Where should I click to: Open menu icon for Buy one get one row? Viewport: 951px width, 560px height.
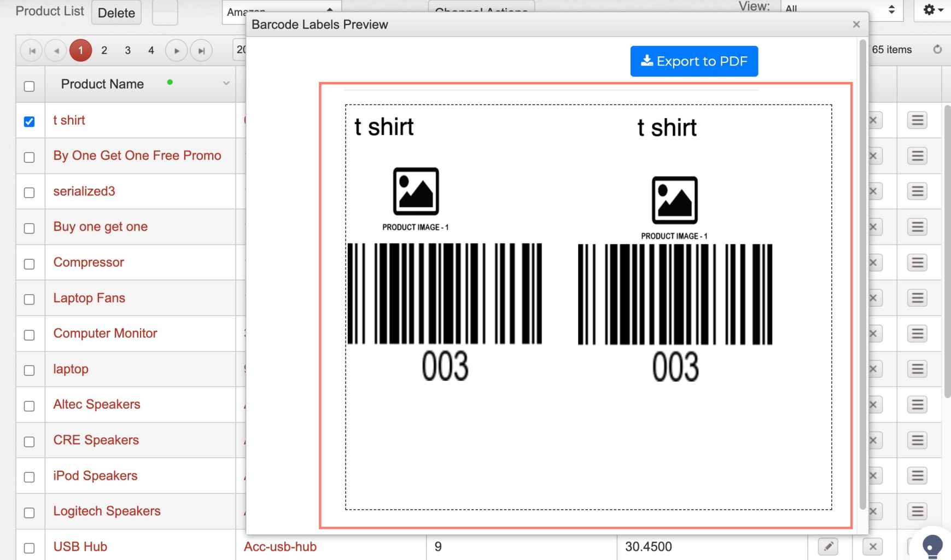[x=917, y=226]
